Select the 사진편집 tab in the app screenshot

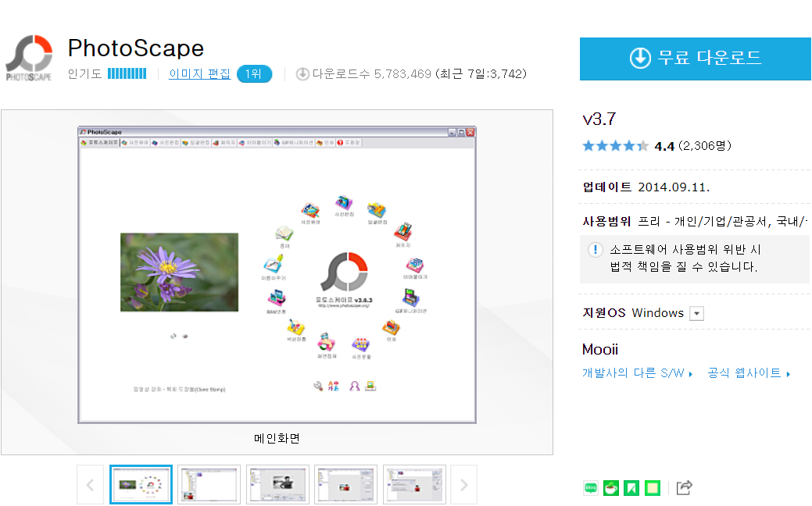click(165, 142)
